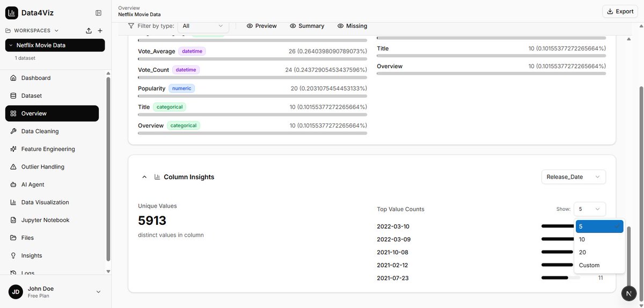644x308 pixels.
Task: Toggle the Preview visibility
Action: (262, 26)
